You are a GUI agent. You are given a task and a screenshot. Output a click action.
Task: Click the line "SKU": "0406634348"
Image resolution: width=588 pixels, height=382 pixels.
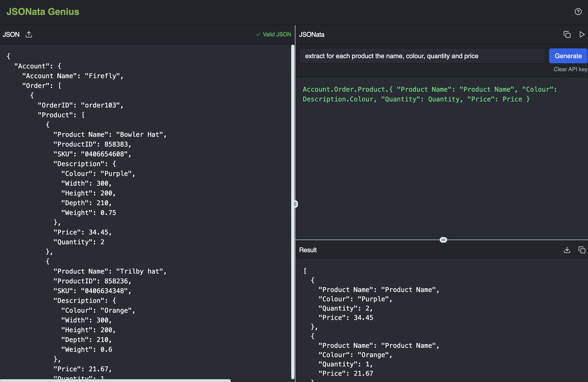tap(92, 291)
